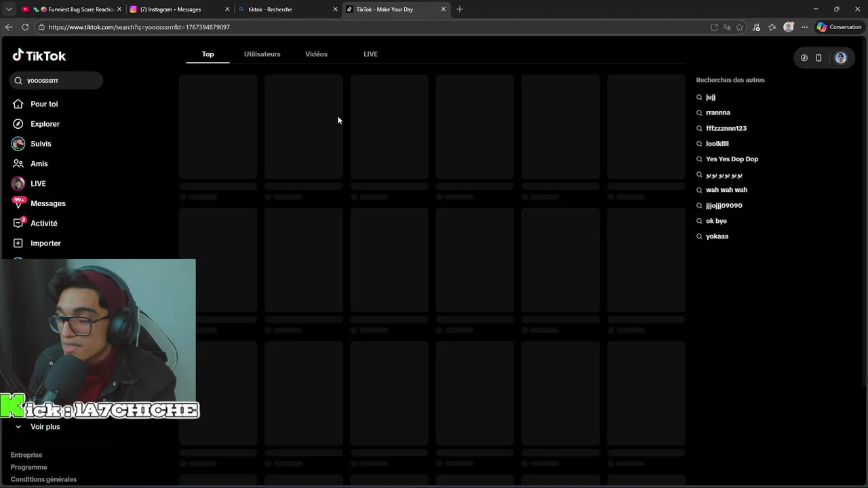Open LIVE from the left sidebar
This screenshot has width=868, height=488.
(38, 184)
